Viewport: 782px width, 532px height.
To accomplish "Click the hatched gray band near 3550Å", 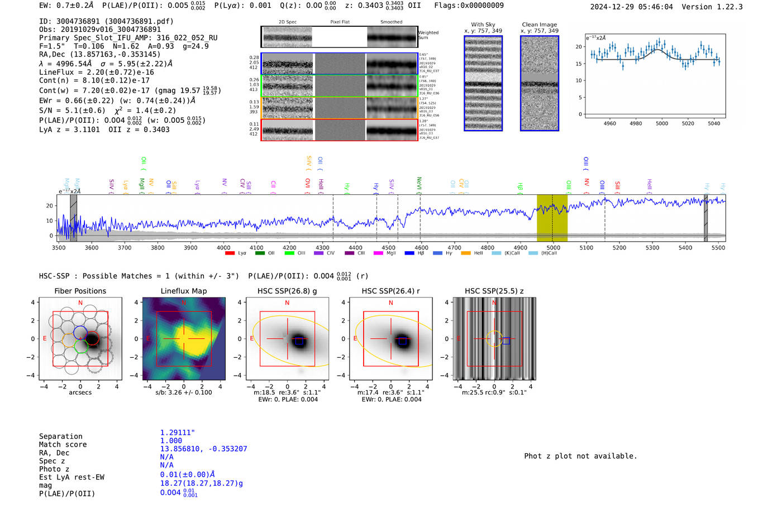I will 73,218.
